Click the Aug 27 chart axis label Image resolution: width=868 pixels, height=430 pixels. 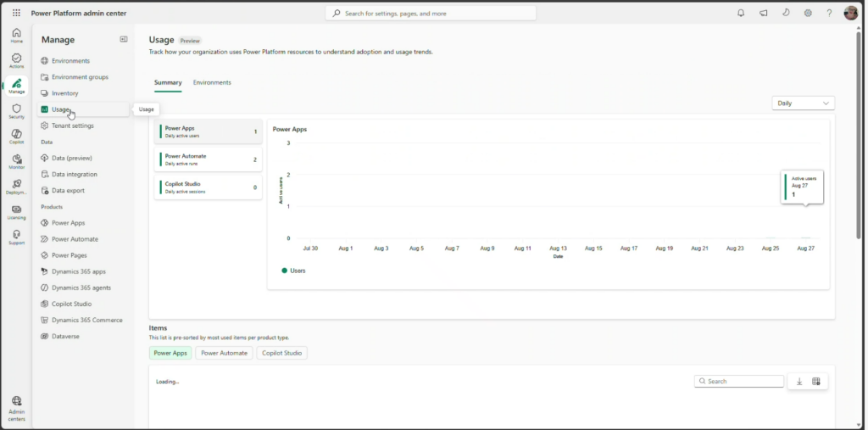tap(805, 249)
